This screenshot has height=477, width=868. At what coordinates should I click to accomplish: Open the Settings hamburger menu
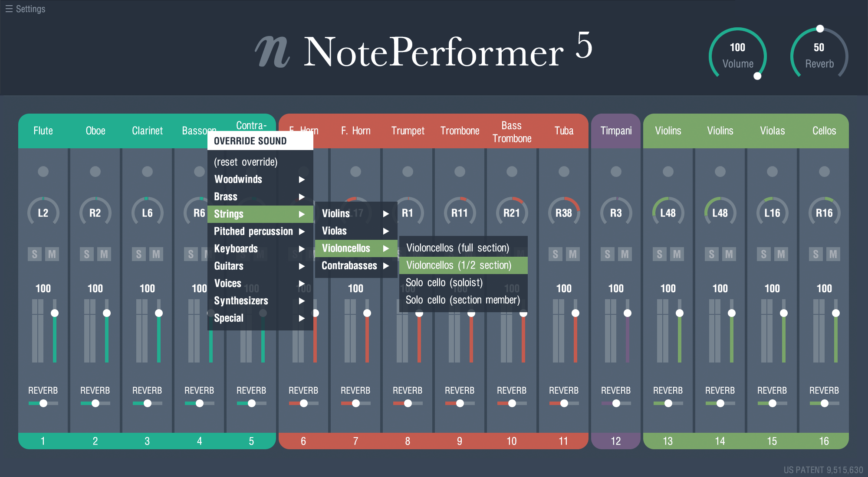tap(25, 9)
